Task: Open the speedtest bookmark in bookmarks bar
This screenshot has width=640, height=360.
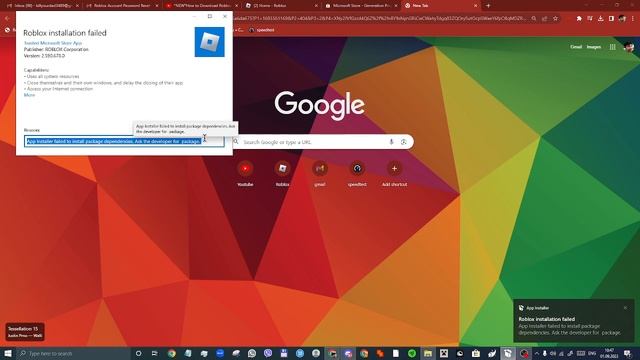Action: (262, 30)
